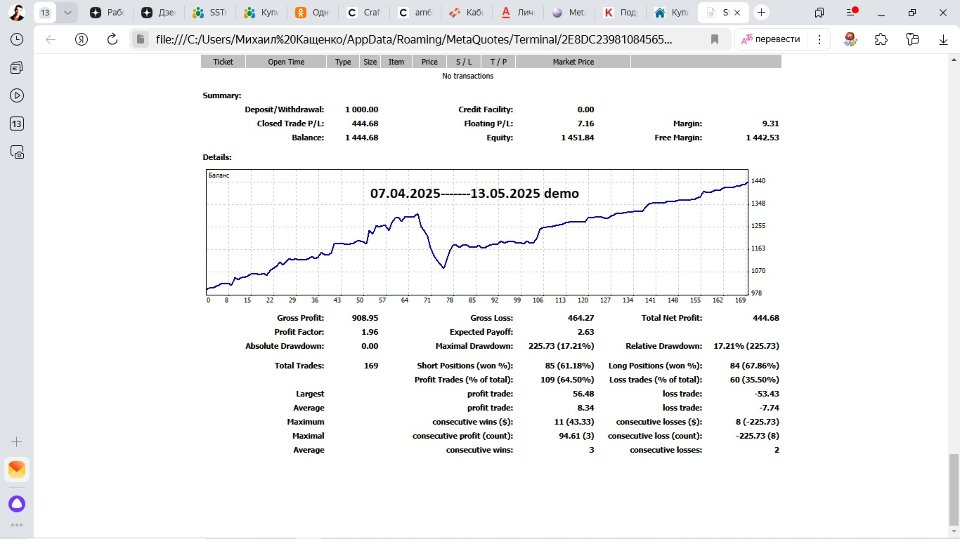Switch to the 'Под' tab
The width and height of the screenshot is (960, 539).
(621, 12)
